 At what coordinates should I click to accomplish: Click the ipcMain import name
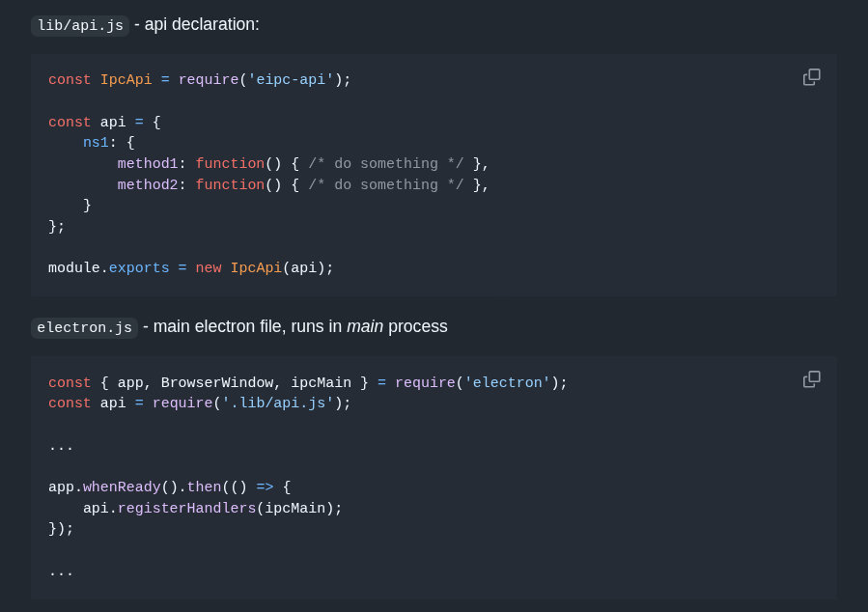322,382
